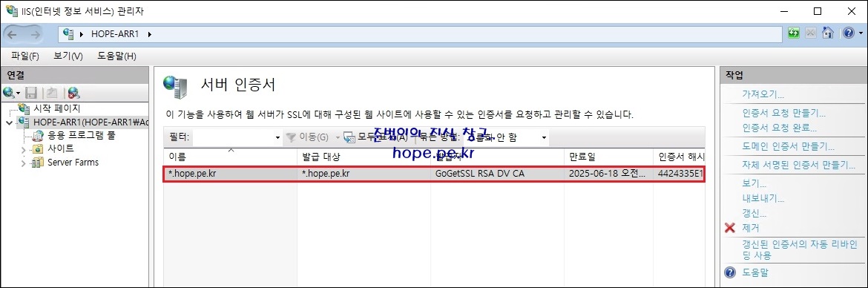868x288 pixels.
Task: Select Server Farms tree item
Action: (x=73, y=163)
